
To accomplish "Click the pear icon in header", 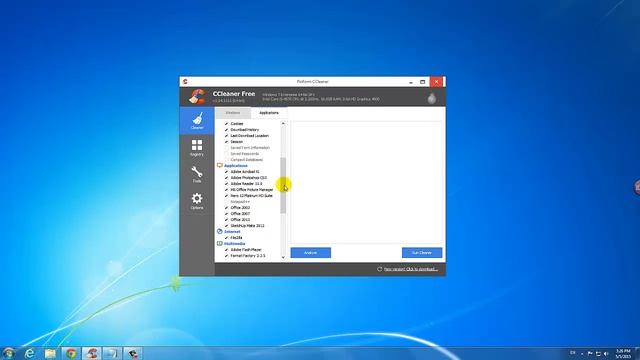I will [431, 98].
